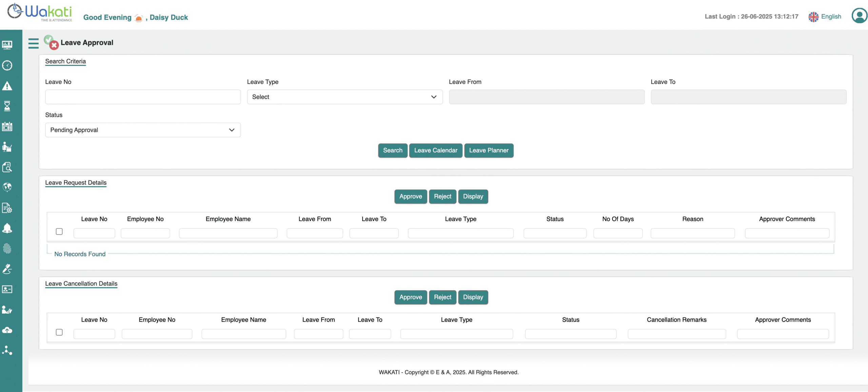The width and height of the screenshot is (868, 392).
Task: Click the Leave Planner button
Action: pyautogui.click(x=489, y=150)
